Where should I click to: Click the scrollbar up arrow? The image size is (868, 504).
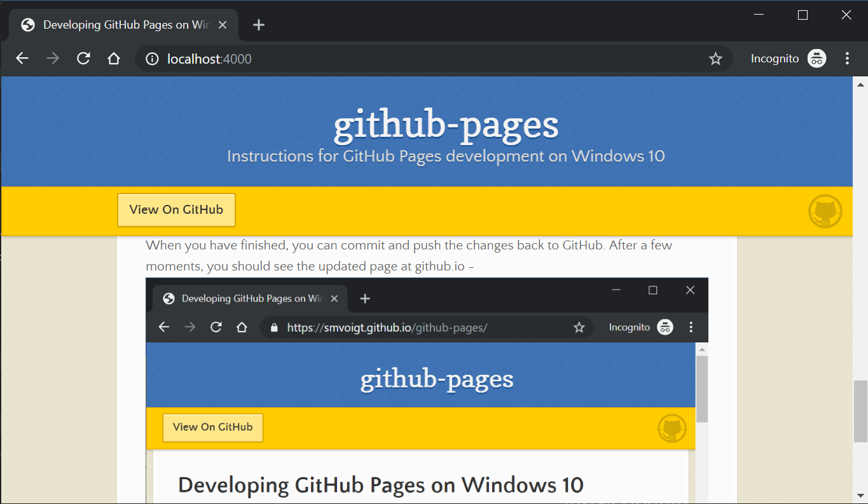pos(860,85)
